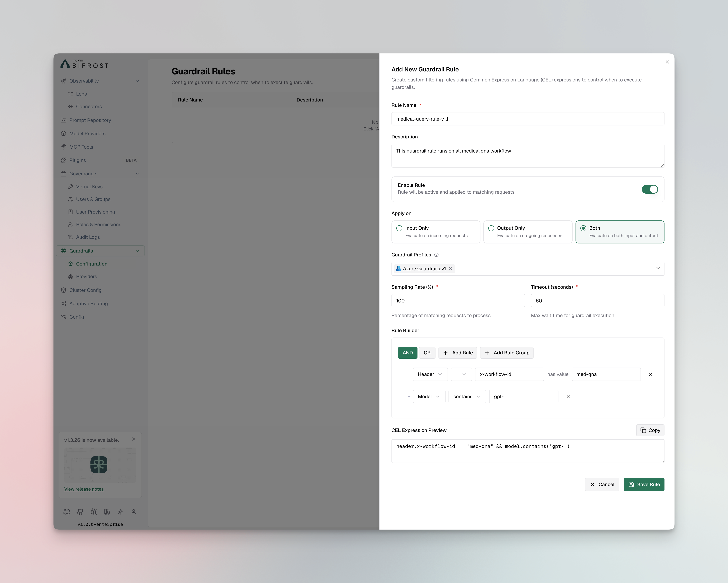Select the Input Only radio button
The image size is (728, 583).
[x=399, y=228]
